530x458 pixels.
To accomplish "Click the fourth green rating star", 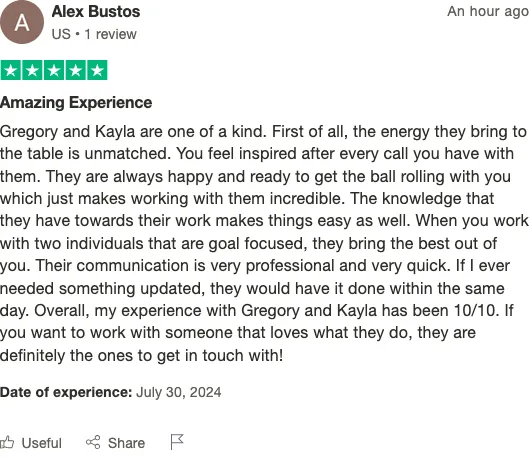I will coord(76,70).
